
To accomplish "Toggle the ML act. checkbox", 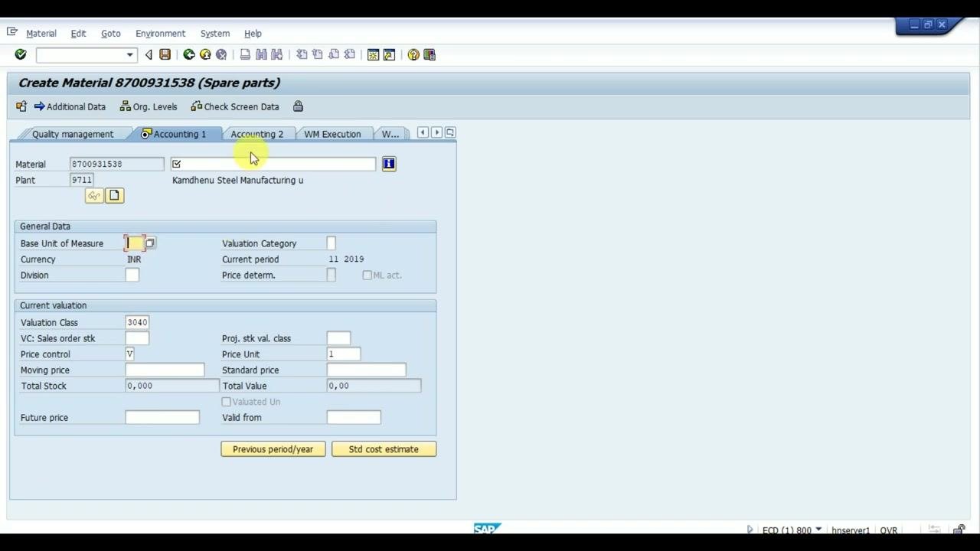I will click(x=367, y=275).
